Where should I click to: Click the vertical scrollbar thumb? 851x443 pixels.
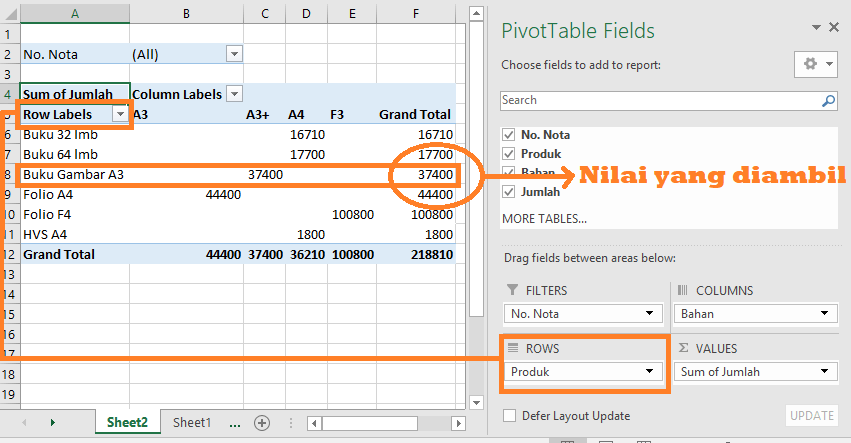(x=476, y=169)
